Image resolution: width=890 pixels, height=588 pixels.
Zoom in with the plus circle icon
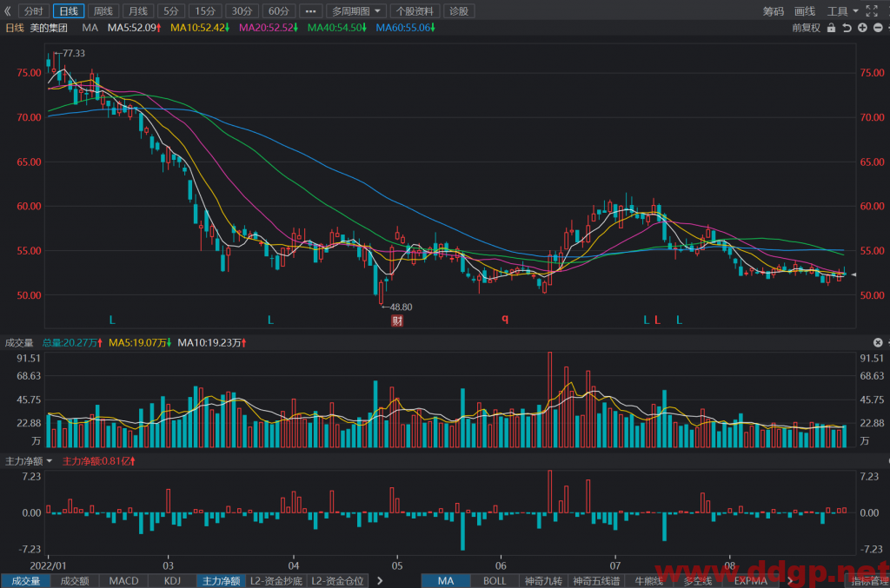(862, 28)
